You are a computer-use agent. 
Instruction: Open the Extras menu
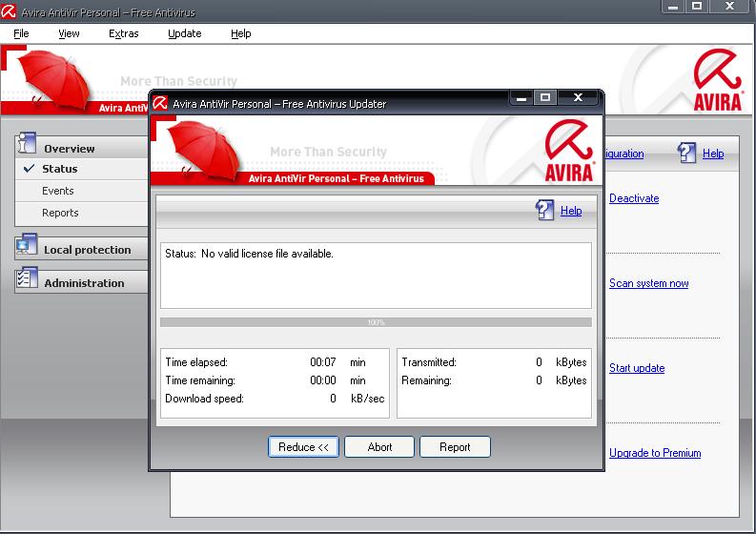click(x=123, y=33)
